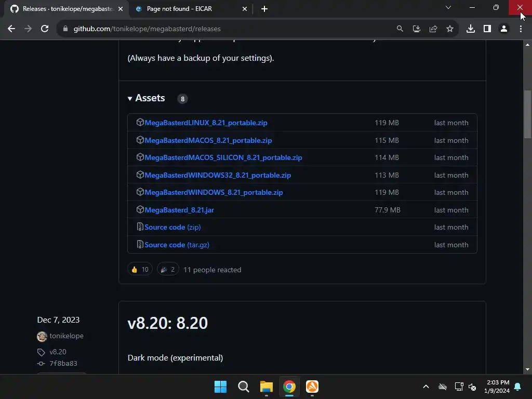
Task: Click the v8.20: 8.20 release title
Action: tap(168, 323)
